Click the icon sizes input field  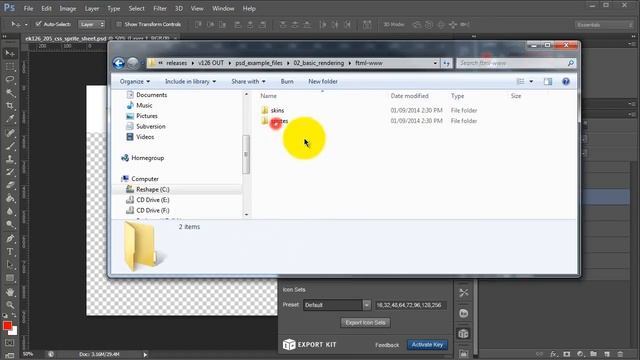(411, 305)
